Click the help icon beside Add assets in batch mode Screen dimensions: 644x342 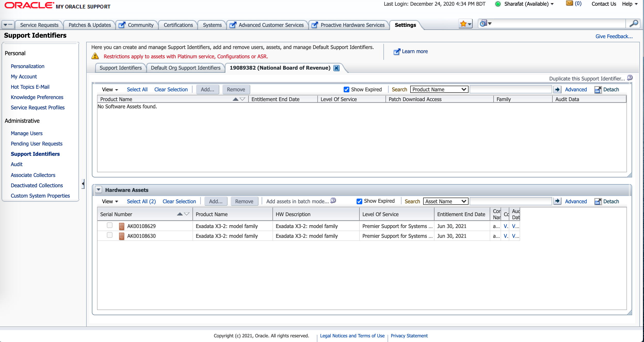[333, 201]
